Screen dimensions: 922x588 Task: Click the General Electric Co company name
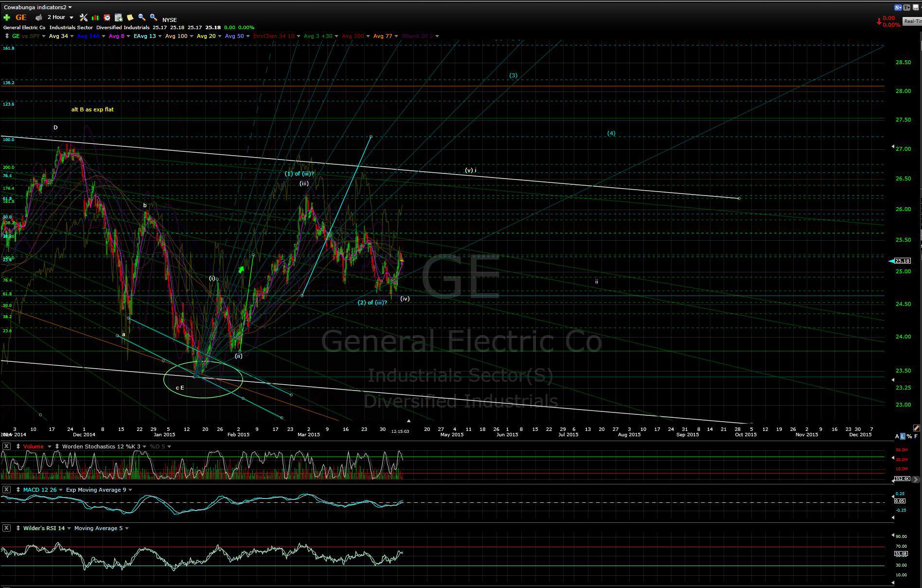tap(24, 28)
